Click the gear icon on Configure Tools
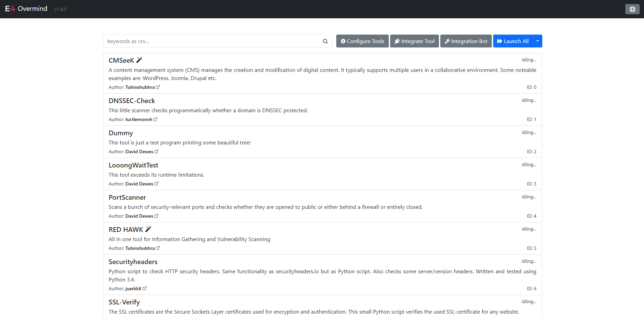Viewport: 644px width, 318px height. click(343, 41)
